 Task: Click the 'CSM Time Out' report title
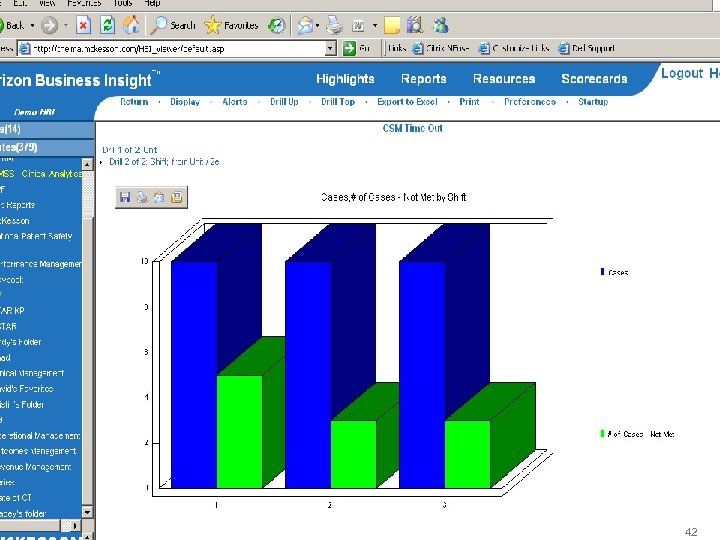pos(412,129)
